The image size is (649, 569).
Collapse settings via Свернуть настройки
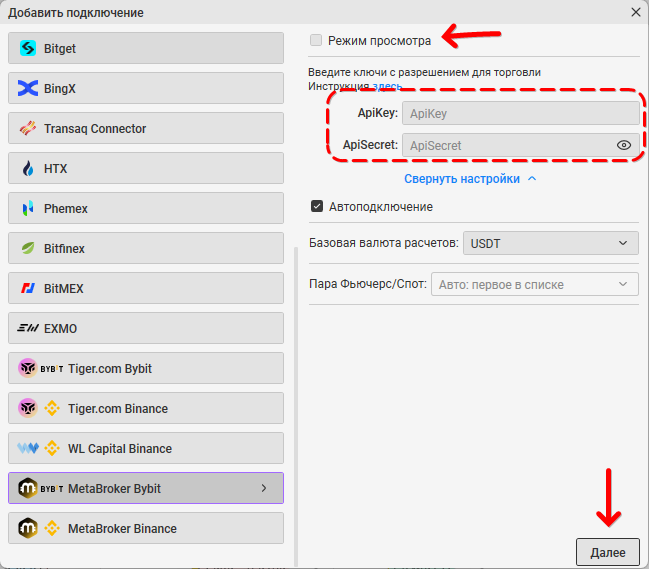(x=470, y=179)
